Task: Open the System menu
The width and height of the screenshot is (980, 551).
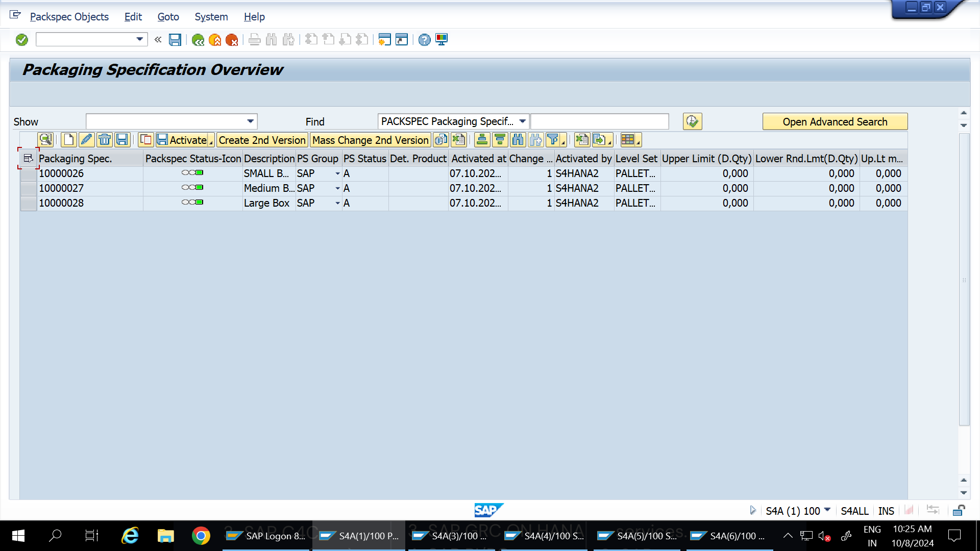Action: (211, 17)
